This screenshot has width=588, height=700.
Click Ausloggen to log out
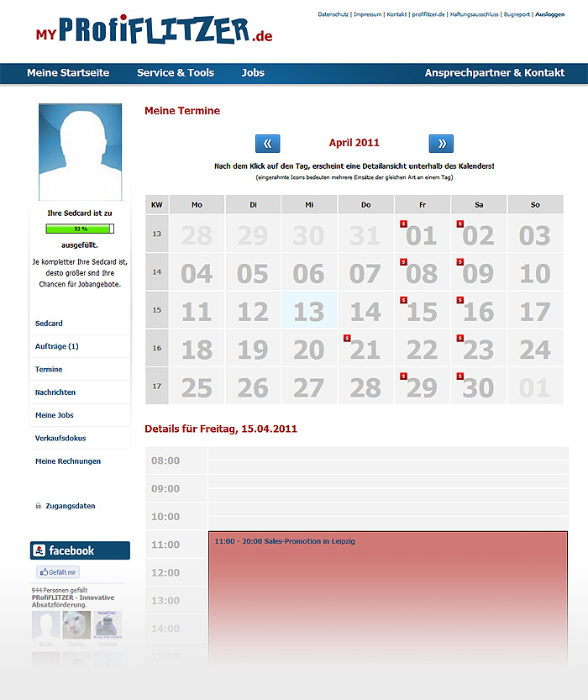549,14
